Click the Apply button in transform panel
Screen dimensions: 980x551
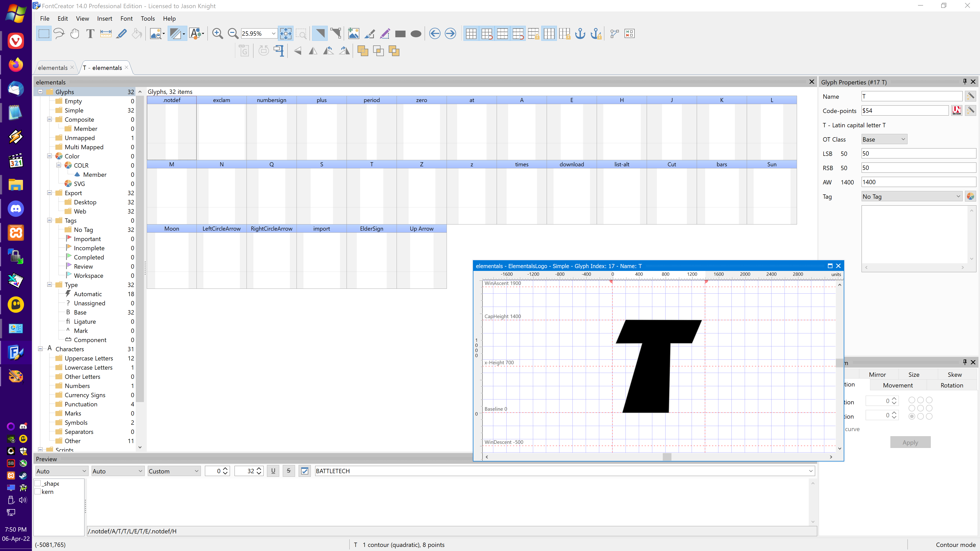point(911,443)
